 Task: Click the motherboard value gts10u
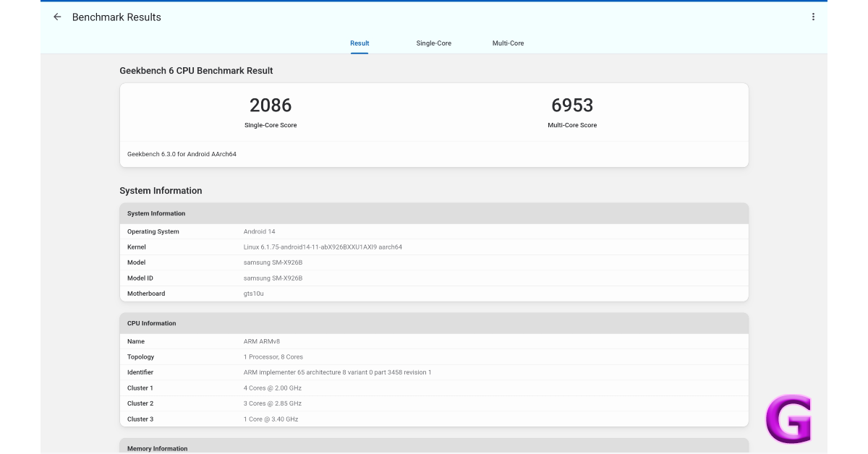254,294
